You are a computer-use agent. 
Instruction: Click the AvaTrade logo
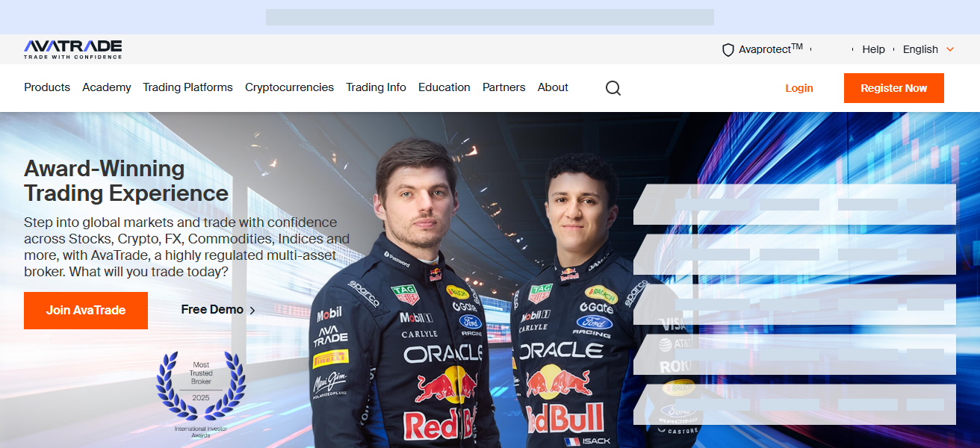coord(72,49)
